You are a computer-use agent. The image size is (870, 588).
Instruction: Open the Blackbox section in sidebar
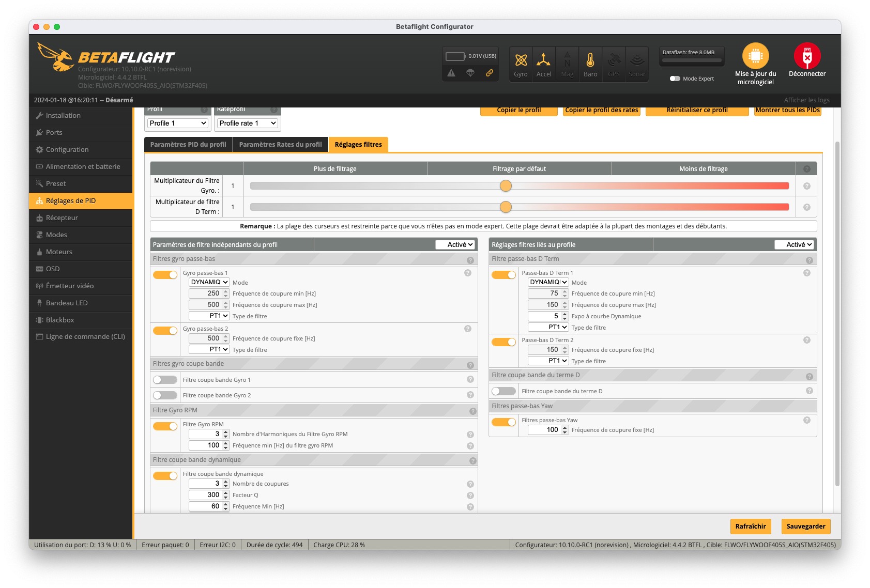tap(81, 320)
